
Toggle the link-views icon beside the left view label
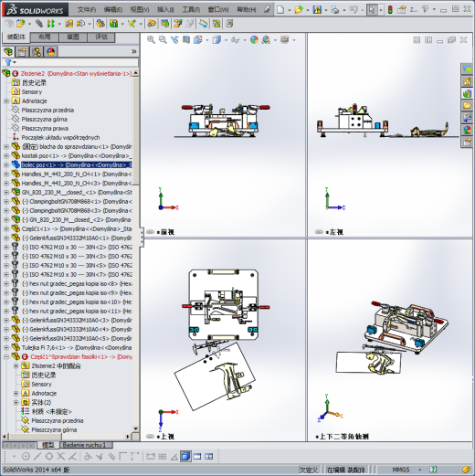tap(319, 232)
